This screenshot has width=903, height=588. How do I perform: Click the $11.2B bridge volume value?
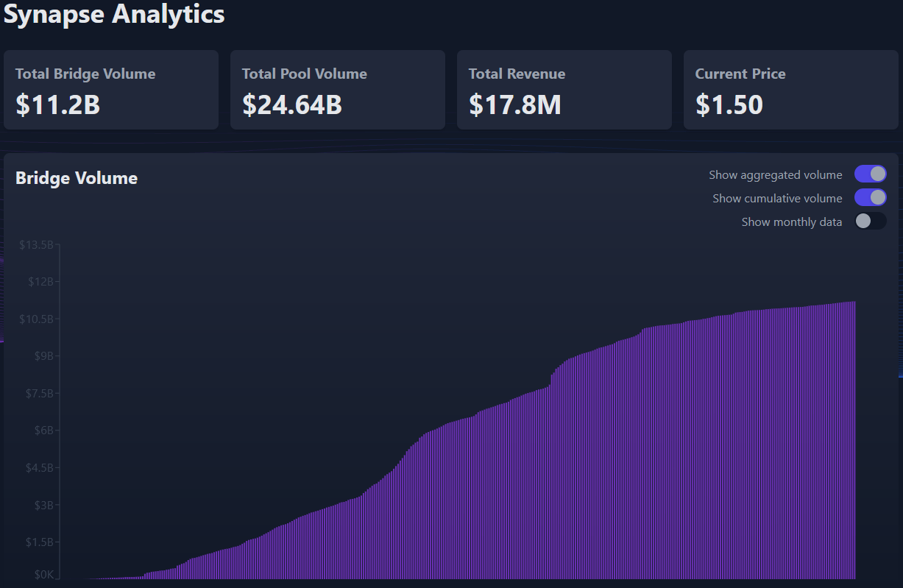pos(57,105)
